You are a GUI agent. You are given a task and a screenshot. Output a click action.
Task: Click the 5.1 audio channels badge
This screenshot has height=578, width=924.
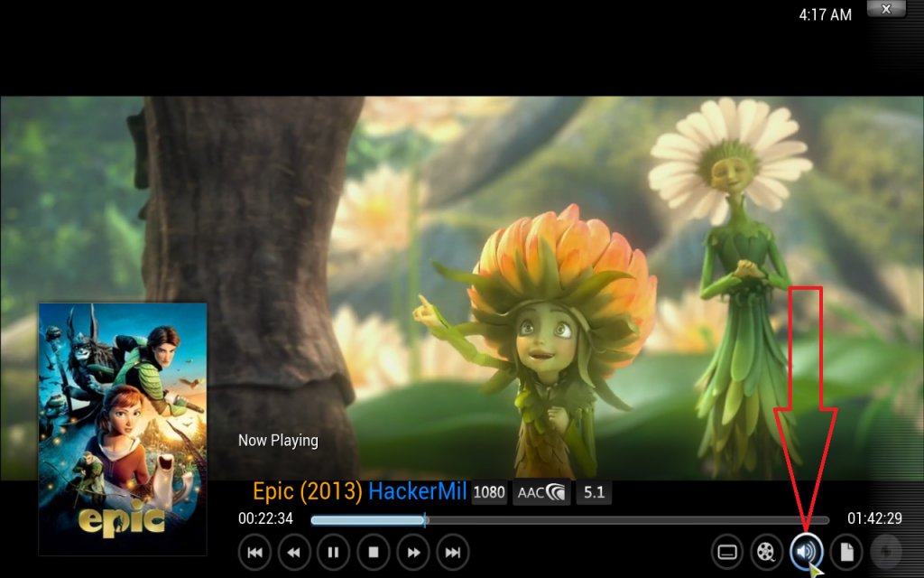[x=594, y=492]
